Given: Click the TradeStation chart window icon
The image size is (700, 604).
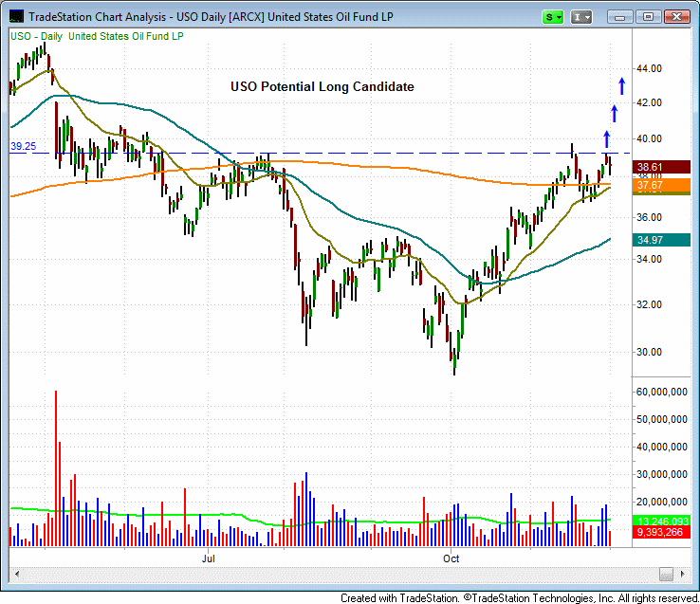Looking at the screenshot, I should coord(16,16).
